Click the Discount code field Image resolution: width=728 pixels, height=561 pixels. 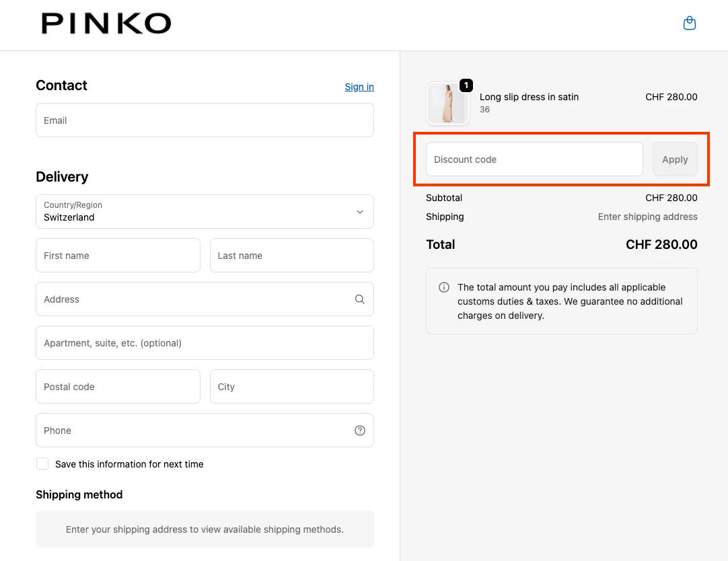(x=534, y=159)
